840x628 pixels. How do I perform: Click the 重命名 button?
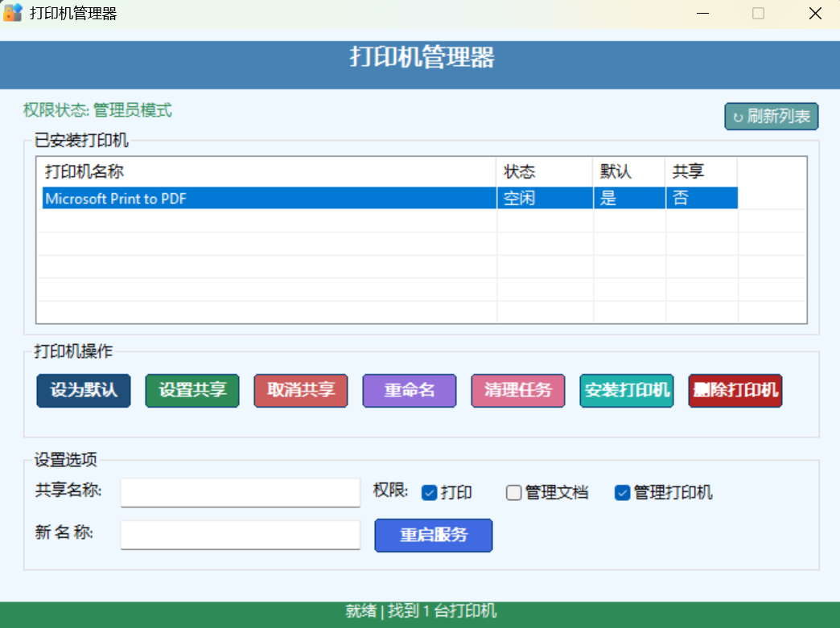click(x=409, y=391)
